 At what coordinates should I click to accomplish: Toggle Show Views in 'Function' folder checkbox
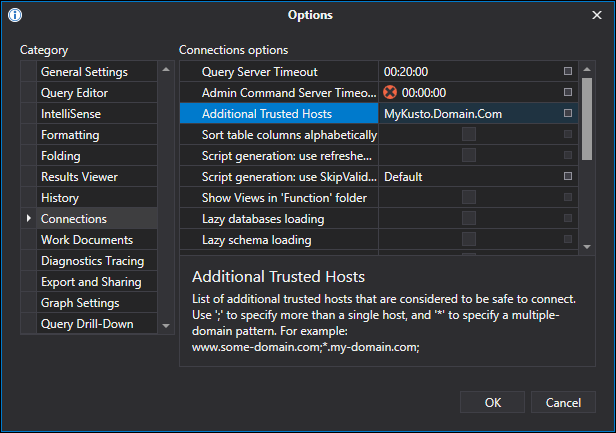click(x=468, y=198)
